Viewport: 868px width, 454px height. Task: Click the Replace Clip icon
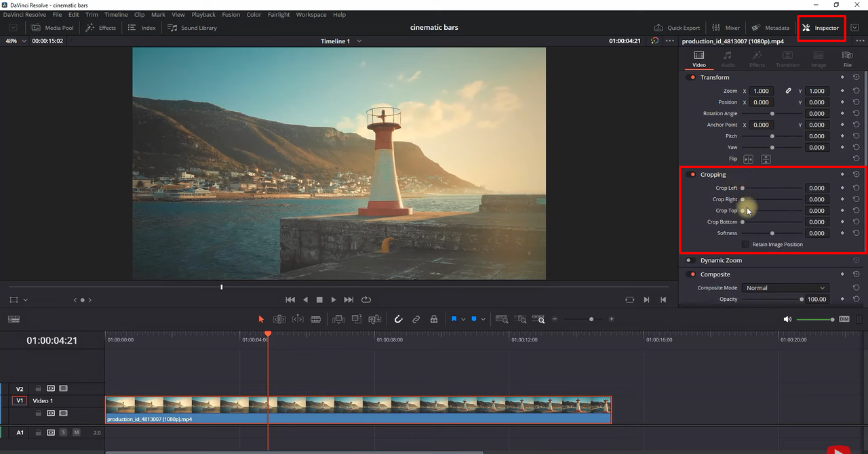pyautogui.click(x=374, y=319)
